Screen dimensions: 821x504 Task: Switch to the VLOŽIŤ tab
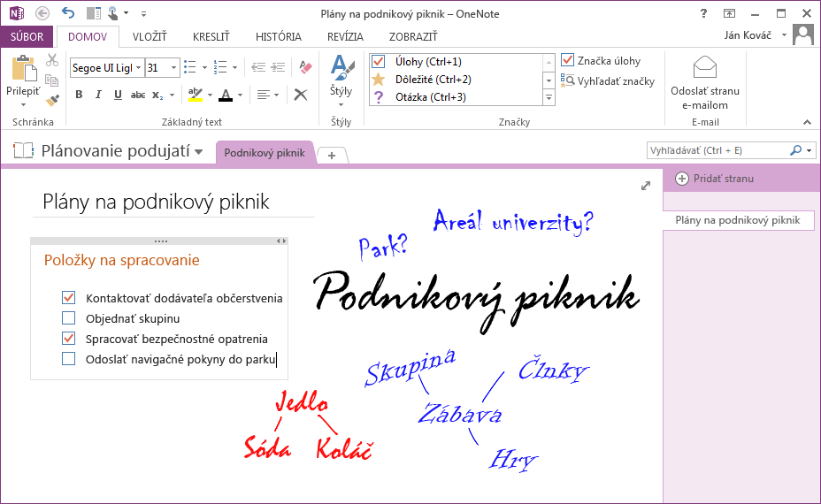coord(150,36)
